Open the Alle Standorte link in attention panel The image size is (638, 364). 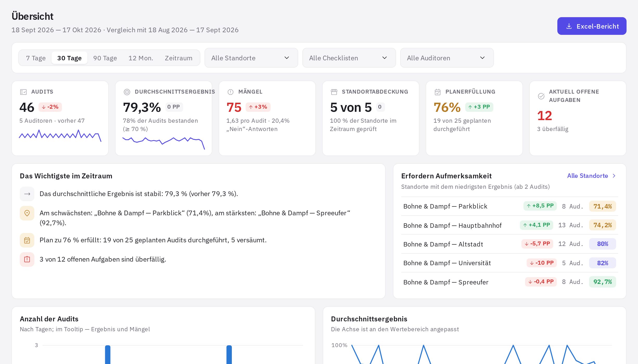click(x=592, y=176)
